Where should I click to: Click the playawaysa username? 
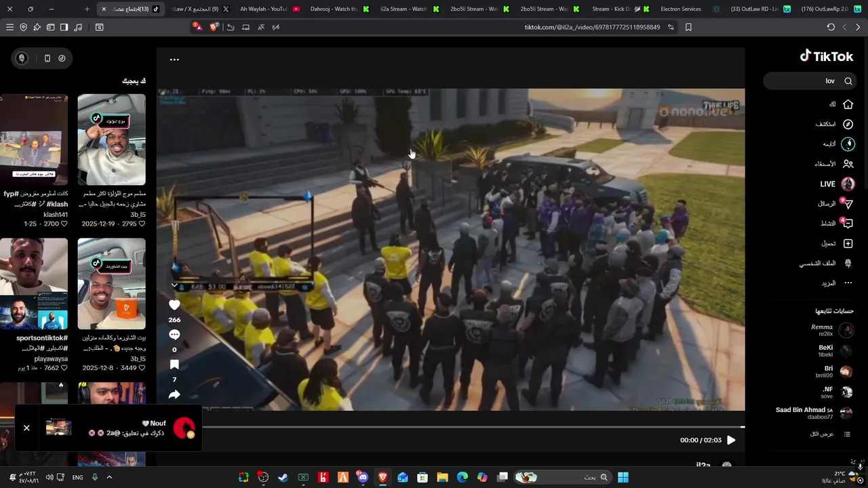point(51,359)
